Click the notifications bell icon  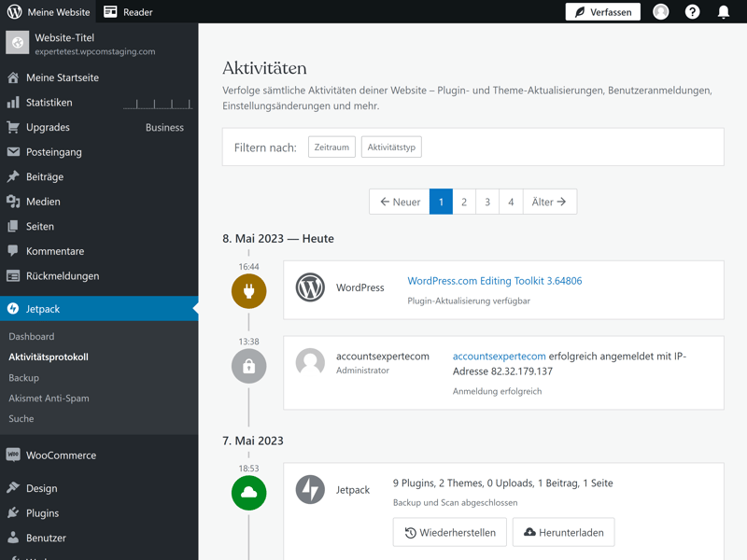click(x=723, y=12)
